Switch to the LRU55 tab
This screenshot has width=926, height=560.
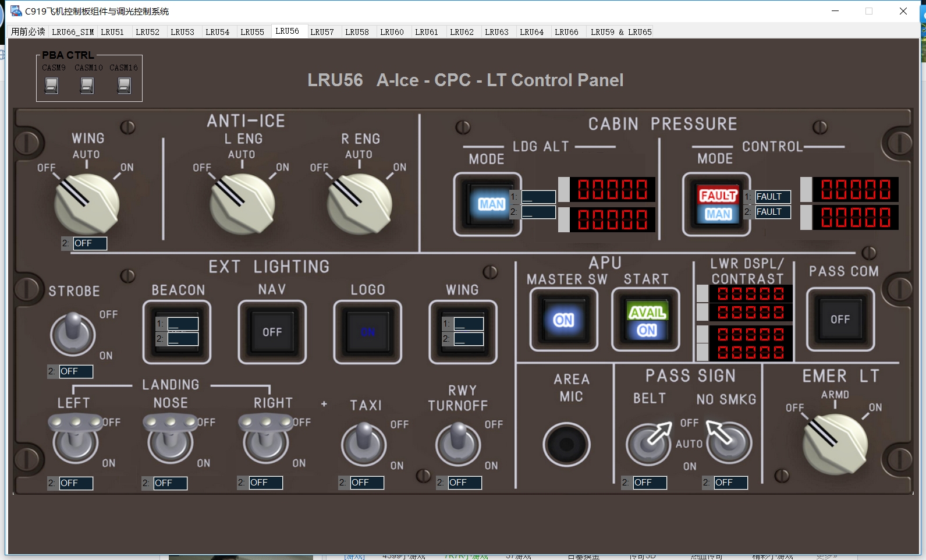[252, 32]
